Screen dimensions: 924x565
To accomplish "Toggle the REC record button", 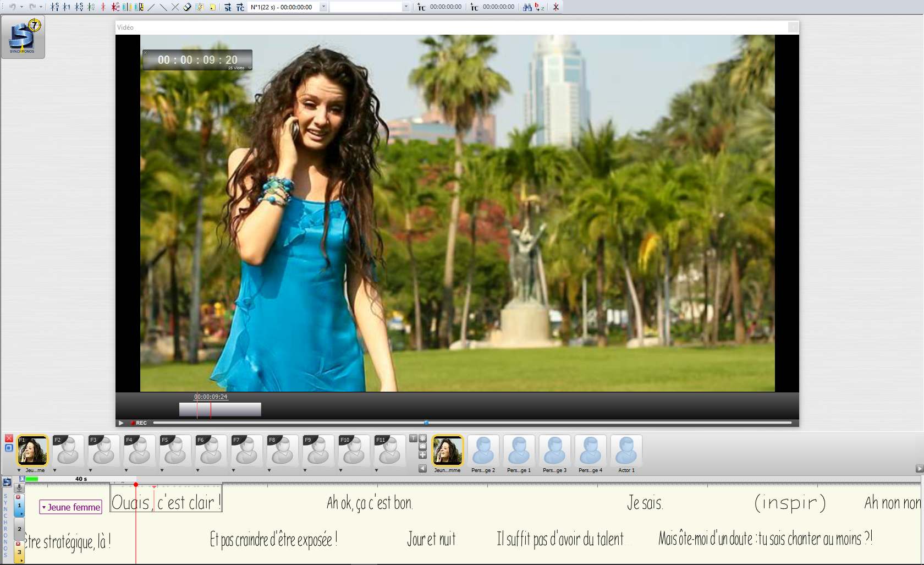I will tap(139, 423).
